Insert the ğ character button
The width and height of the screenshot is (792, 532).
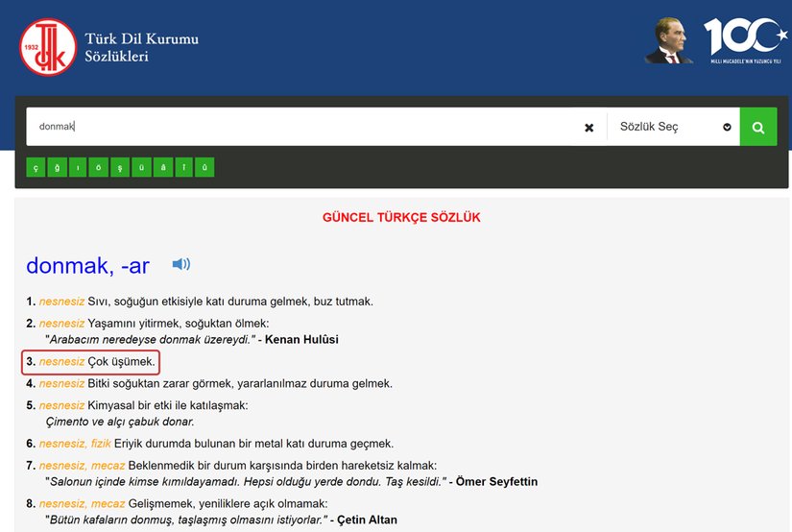[57, 167]
